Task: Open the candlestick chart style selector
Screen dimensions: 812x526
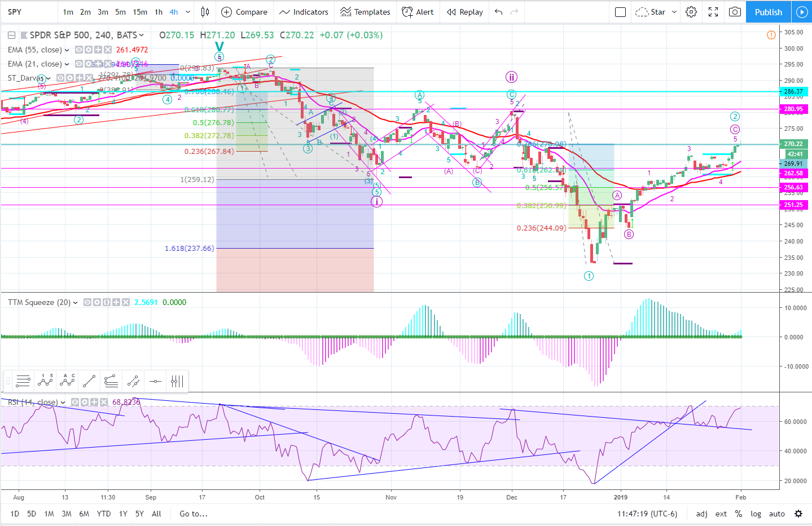Action: 205,12
